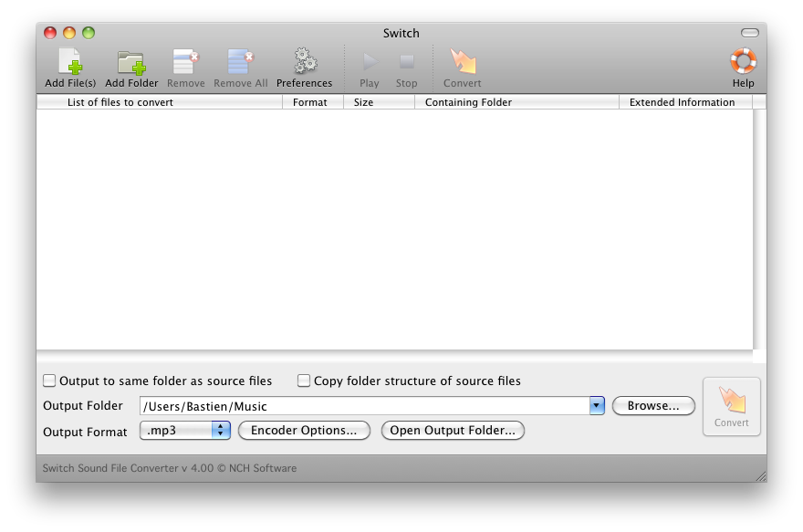The image size is (803, 532).
Task: Click the Stop toolbar button
Action: tap(406, 69)
